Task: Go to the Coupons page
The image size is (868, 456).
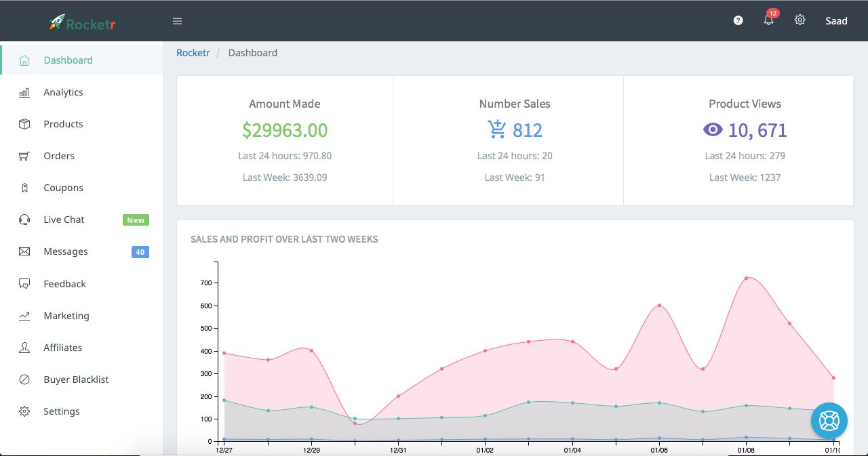Action: (x=63, y=188)
